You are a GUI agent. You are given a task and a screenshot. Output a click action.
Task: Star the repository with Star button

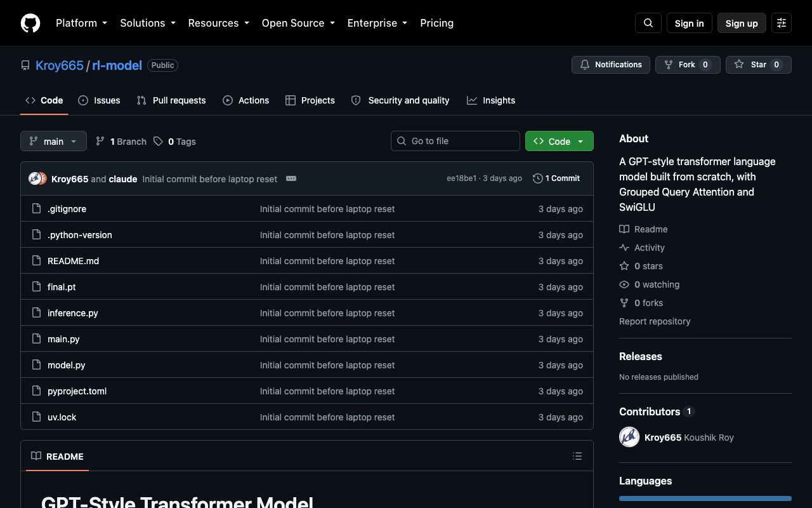tap(759, 65)
